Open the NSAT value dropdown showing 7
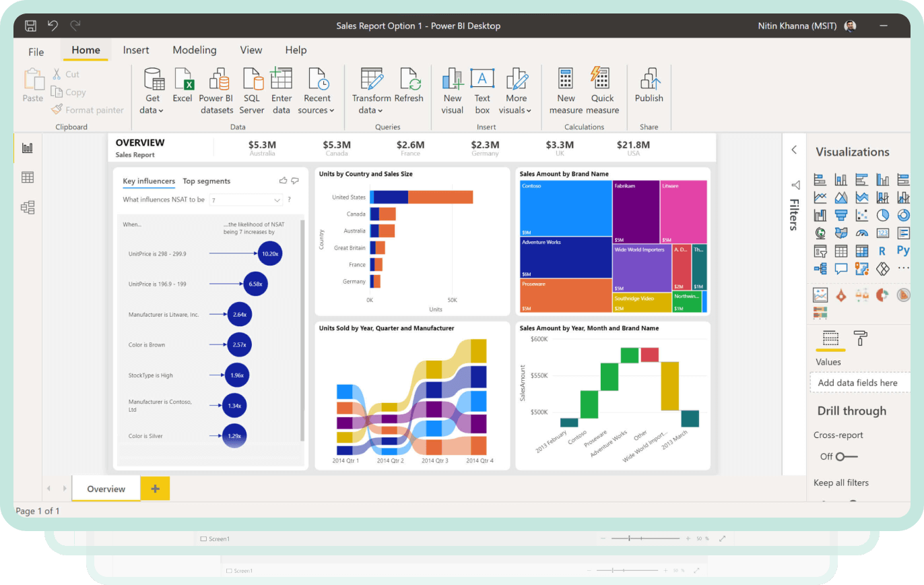The width and height of the screenshot is (924, 585). point(245,200)
